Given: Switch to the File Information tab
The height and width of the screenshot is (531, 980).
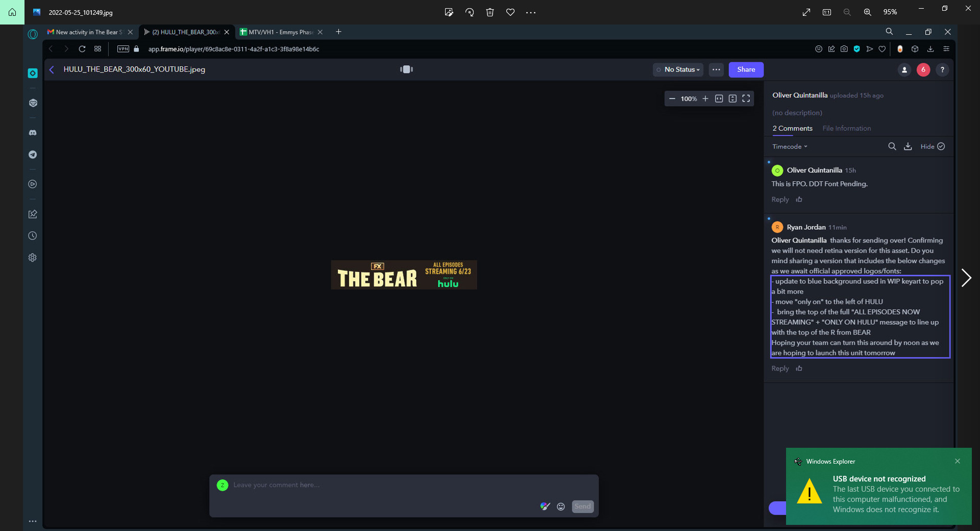Looking at the screenshot, I should pos(846,128).
